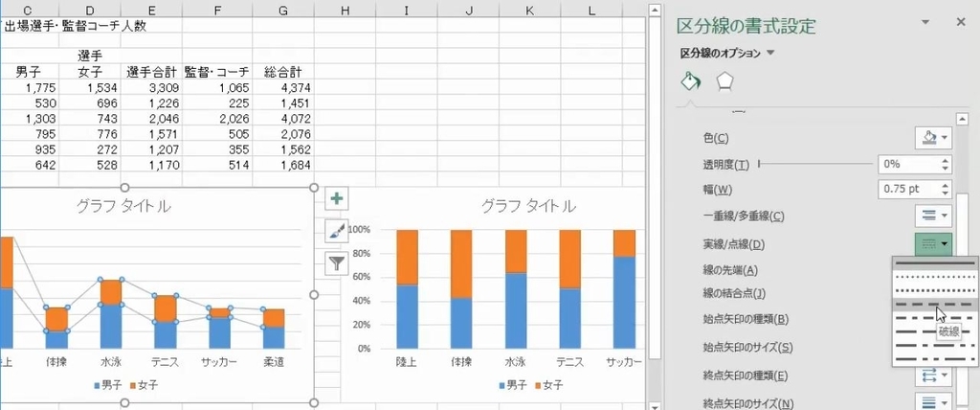This screenshot has height=410, width=980.
Task: Select the orange 水泳 bar segment in the left chart
Action: pyautogui.click(x=111, y=292)
